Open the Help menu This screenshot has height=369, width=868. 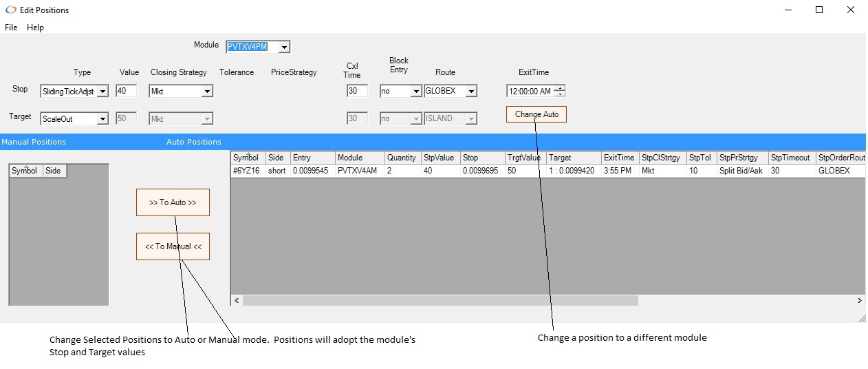point(35,28)
